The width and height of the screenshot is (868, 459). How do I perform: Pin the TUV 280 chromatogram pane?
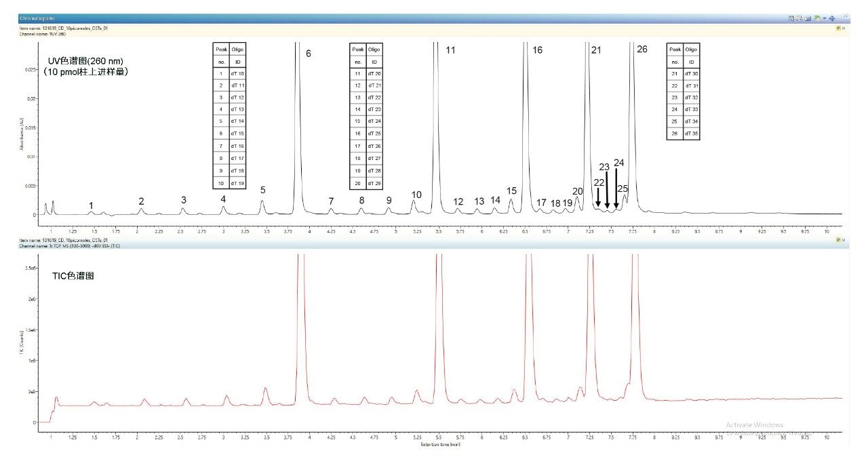pos(838,28)
